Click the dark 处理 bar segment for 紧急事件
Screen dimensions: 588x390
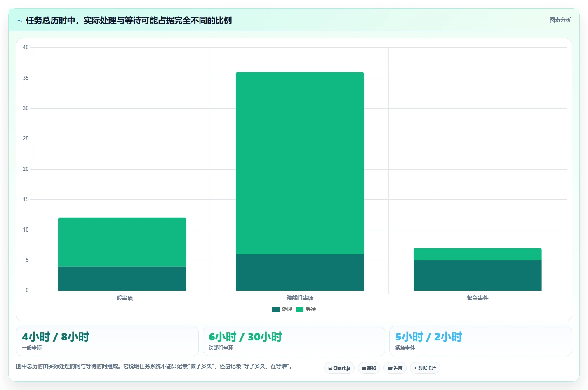pos(477,275)
